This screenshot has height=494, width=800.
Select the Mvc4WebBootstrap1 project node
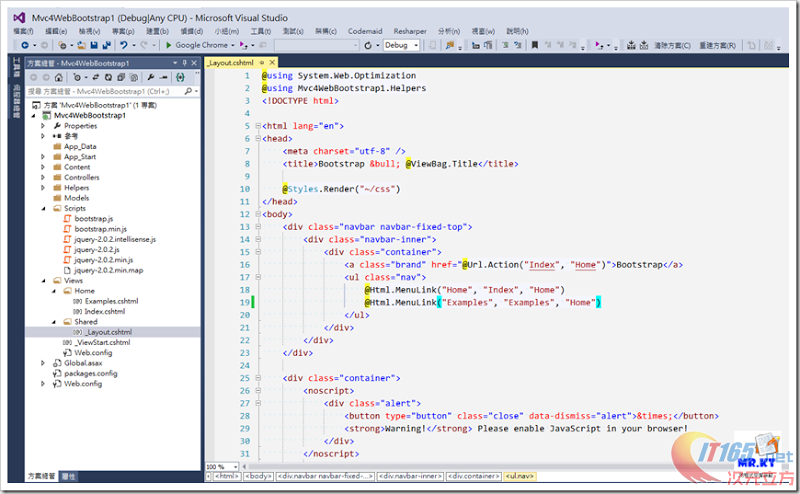tap(90, 115)
